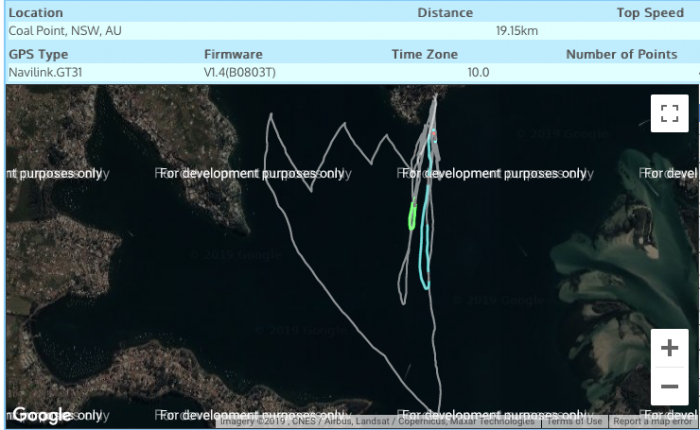The width and height of the screenshot is (700, 430).
Task: Zoom out of the map
Action: [669, 386]
